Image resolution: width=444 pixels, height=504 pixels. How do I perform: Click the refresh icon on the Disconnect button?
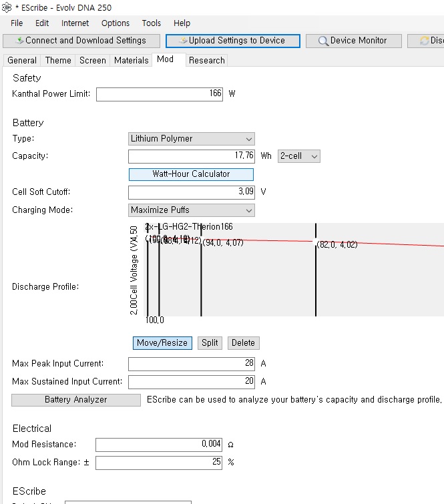425,41
